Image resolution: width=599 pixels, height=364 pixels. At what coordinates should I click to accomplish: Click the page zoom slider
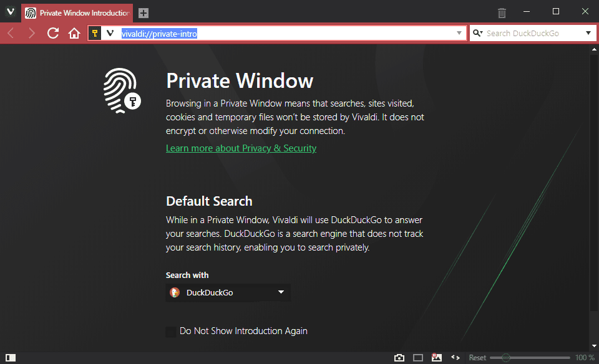[x=529, y=358]
